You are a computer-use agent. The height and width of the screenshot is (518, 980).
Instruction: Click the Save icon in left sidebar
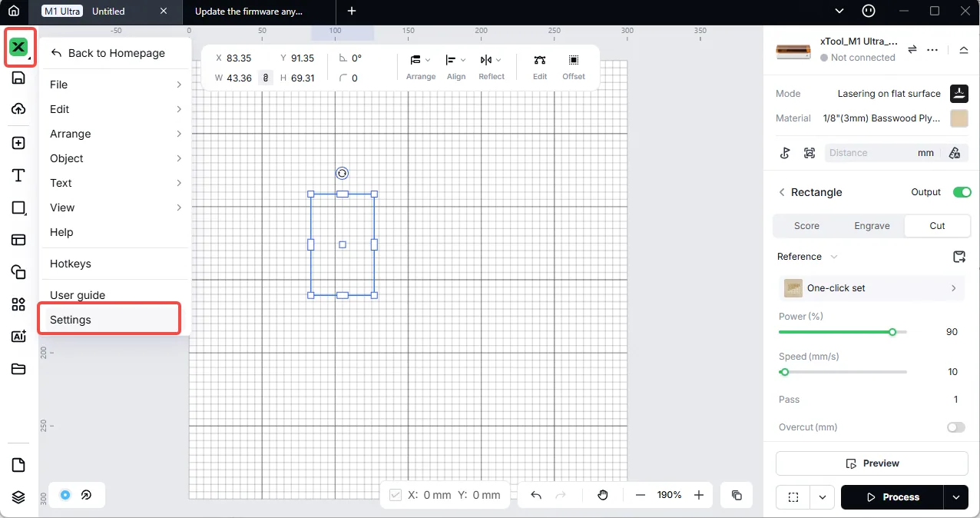point(18,78)
